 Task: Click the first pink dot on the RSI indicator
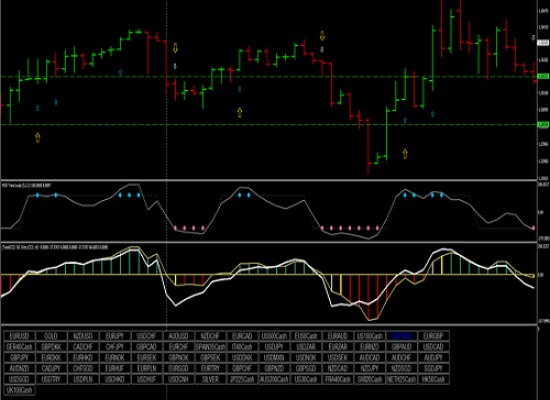[x=175, y=228]
